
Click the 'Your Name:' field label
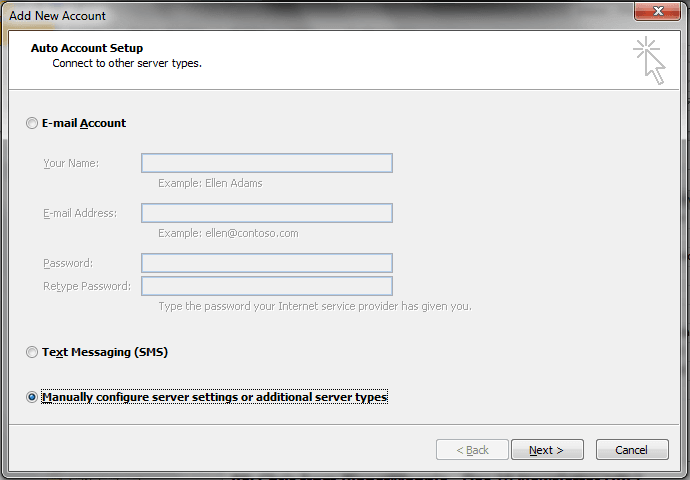(x=71, y=163)
